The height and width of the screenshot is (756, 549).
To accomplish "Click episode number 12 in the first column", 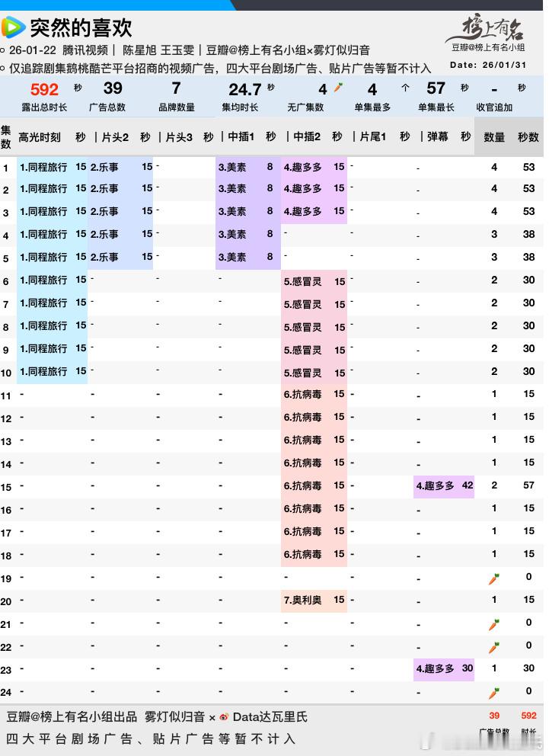I will [x=6, y=419].
